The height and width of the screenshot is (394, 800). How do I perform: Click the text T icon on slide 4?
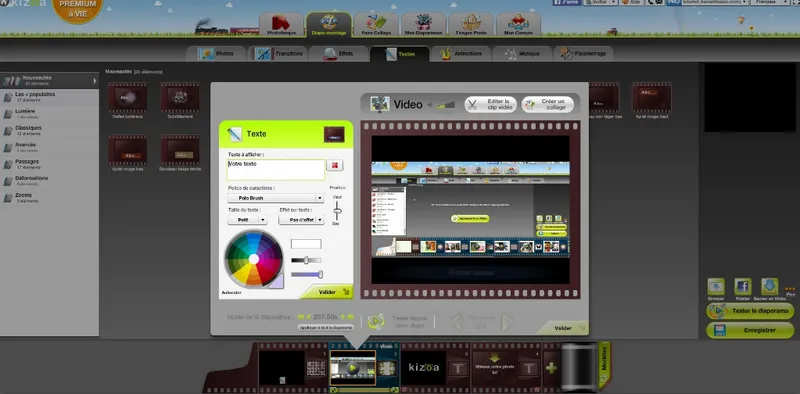[529, 368]
